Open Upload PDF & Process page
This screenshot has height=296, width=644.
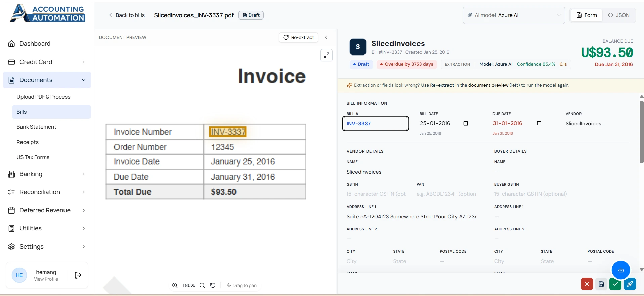coord(43,97)
